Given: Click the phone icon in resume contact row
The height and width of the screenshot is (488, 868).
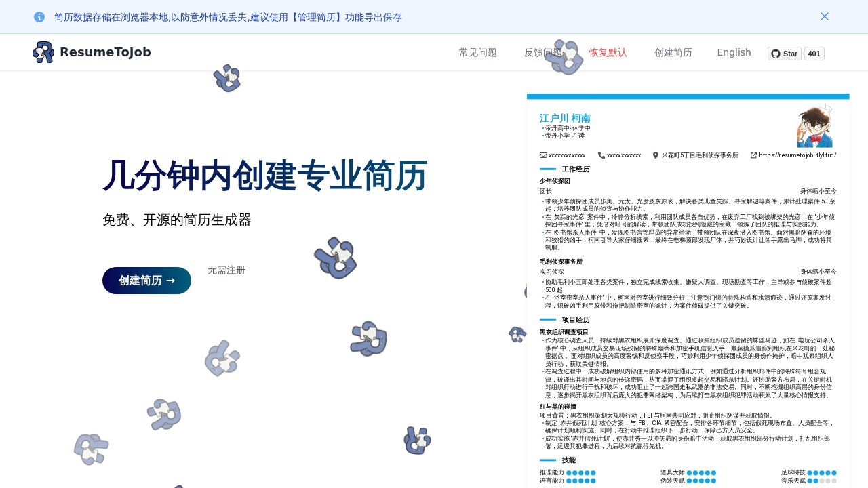Looking at the screenshot, I should [x=601, y=155].
